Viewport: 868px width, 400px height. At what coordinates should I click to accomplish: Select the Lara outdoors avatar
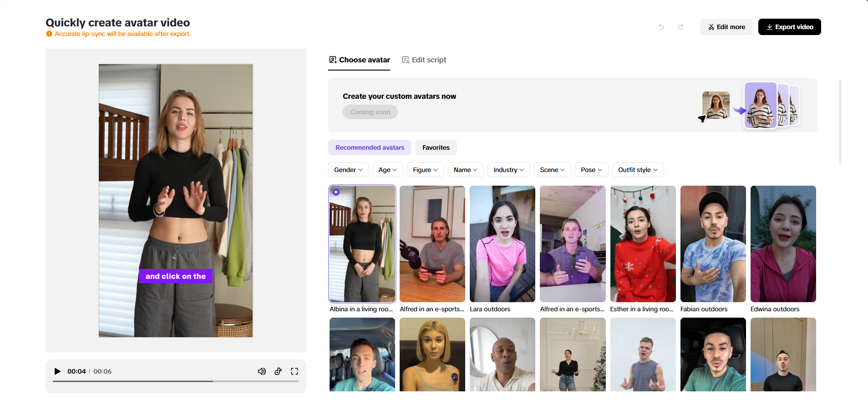(503, 244)
